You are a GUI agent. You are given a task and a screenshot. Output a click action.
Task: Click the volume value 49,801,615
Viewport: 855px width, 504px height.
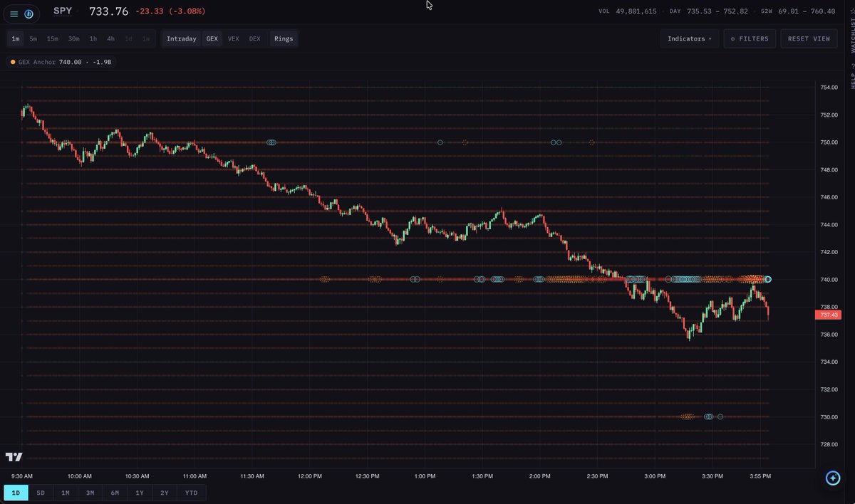point(636,11)
